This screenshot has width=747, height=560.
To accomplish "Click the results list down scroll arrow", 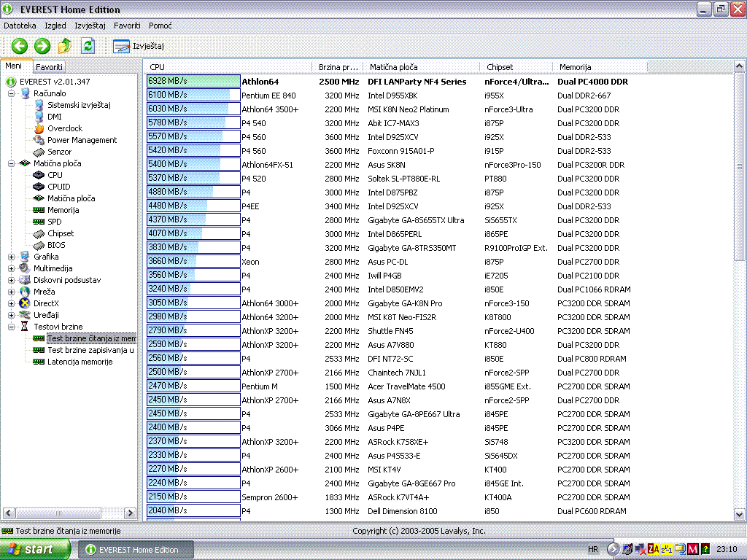I will click(x=739, y=514).
